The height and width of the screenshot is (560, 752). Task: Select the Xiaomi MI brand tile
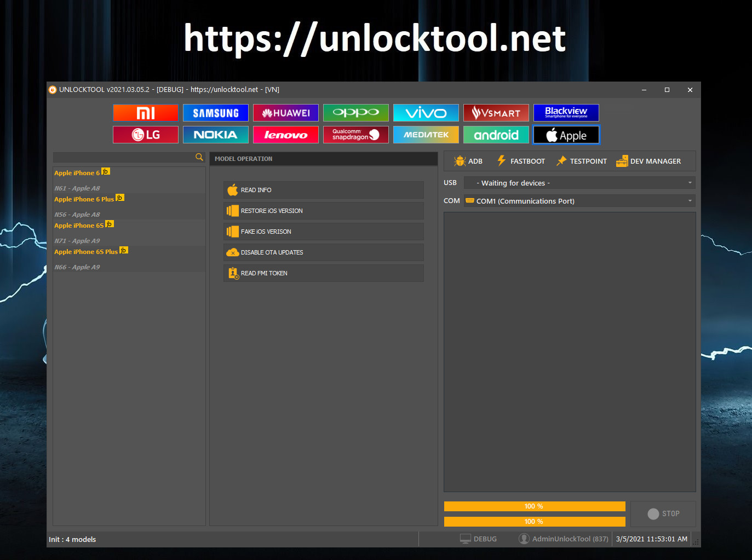pos(146,113)
